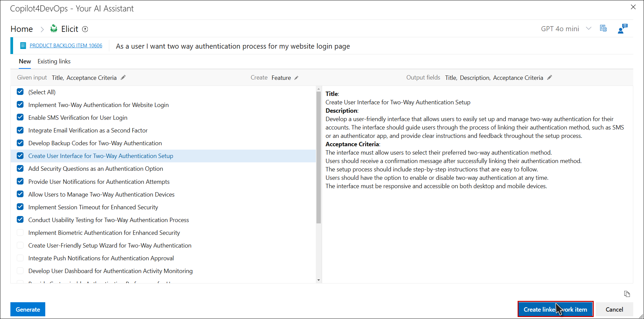The height and width of the screenshot is (319, 644).
Task: Click scrollbar up arrow of suggestions list
Action: 318,89
